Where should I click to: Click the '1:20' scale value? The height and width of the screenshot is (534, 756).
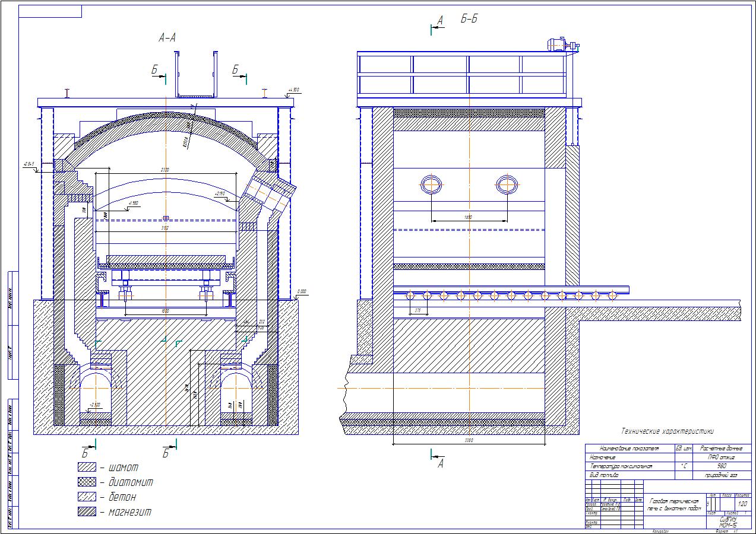pos(742,504)
